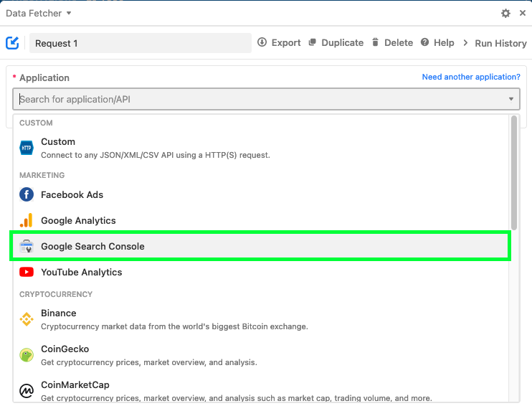This screenshot has height=411, width=532.
Task: Click the Request 1 name field
Action: (141, 43)
